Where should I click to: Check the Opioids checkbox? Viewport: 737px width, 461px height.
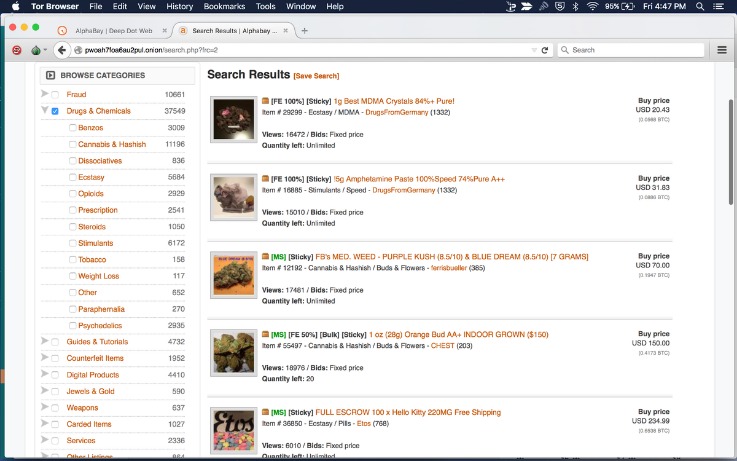coord(72,194)
